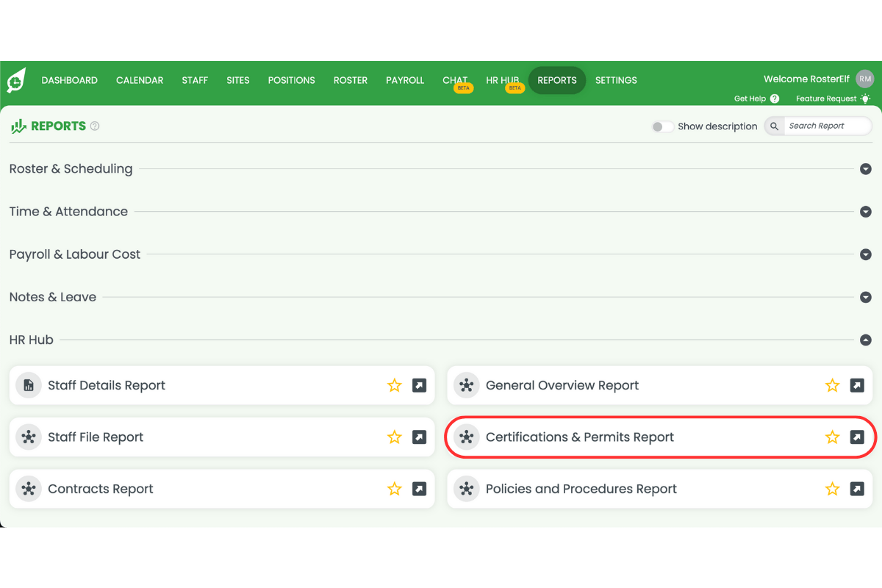Click the General Overview Report puzzle icon
Viewport: 882px width, 588px height.
(x=466, y=385)
